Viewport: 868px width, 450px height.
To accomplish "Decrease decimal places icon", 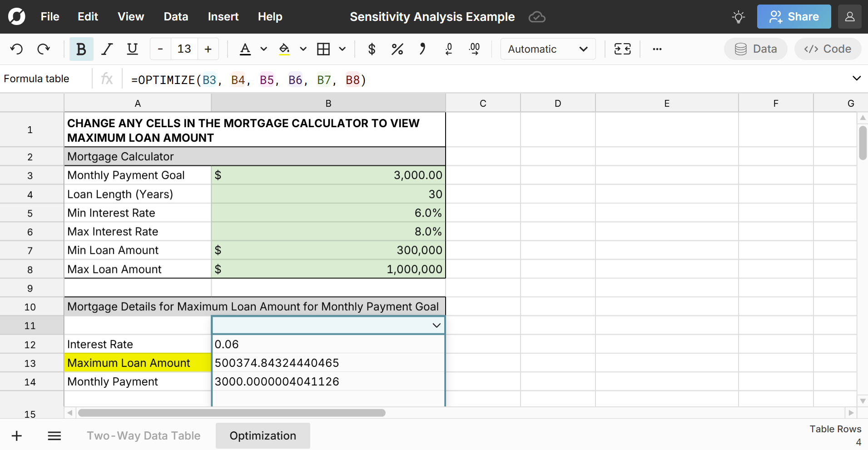I will (x=449, y=49).
